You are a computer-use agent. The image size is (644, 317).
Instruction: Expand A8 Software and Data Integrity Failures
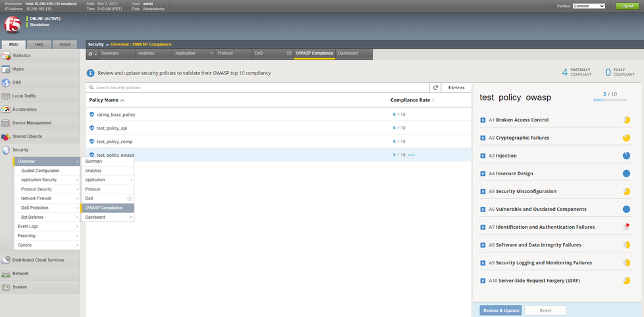tap(483, 245)
